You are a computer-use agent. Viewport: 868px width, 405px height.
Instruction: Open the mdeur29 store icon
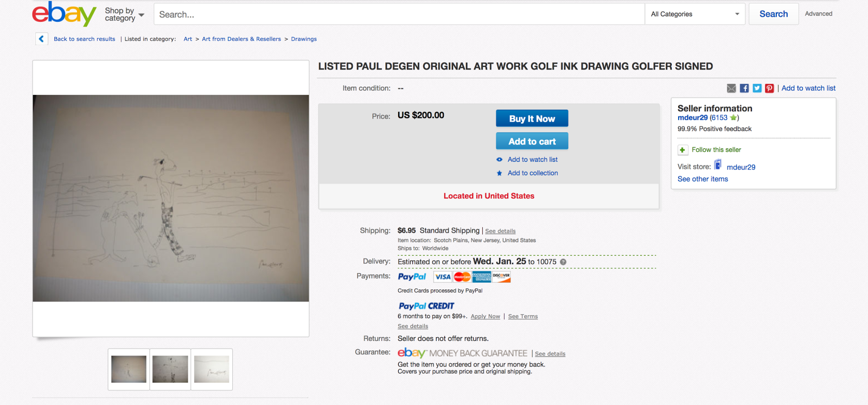718,164
